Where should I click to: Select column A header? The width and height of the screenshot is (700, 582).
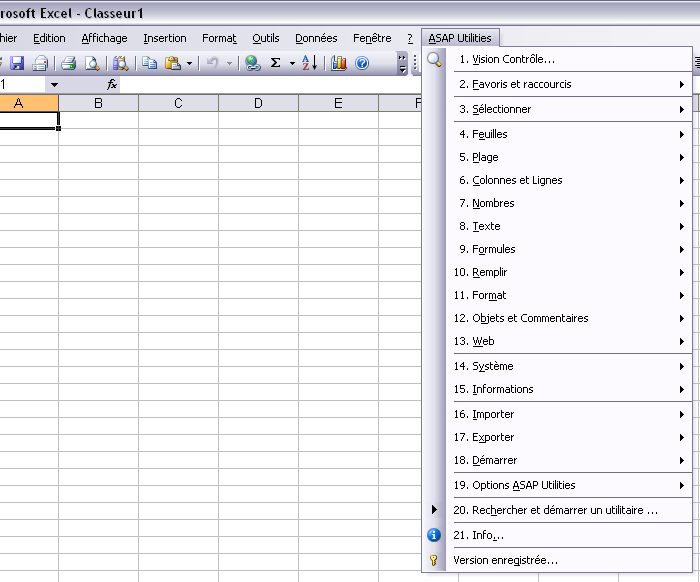pyautogui.click(x=29, y=104)
